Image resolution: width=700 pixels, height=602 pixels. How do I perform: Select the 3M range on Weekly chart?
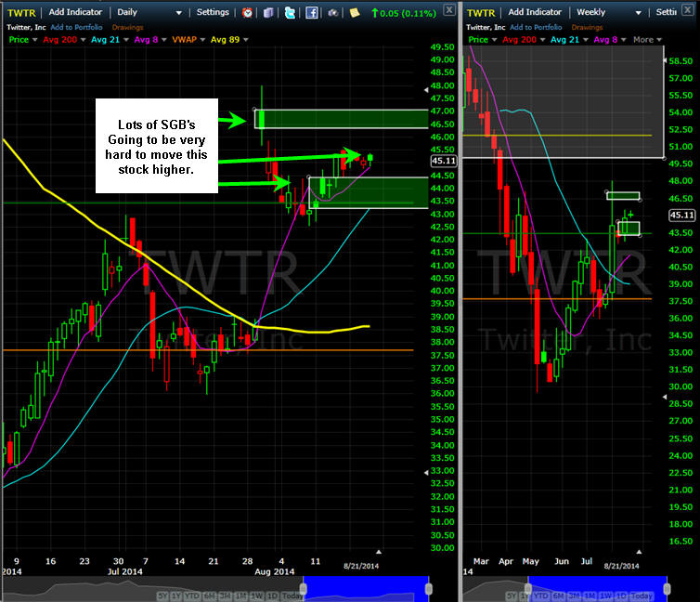pos(574,595)
